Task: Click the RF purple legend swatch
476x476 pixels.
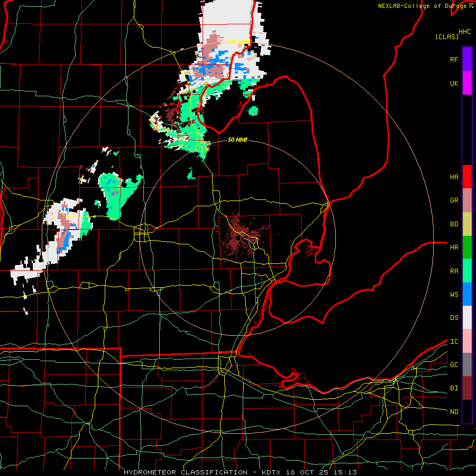Action: pos(467,59)
